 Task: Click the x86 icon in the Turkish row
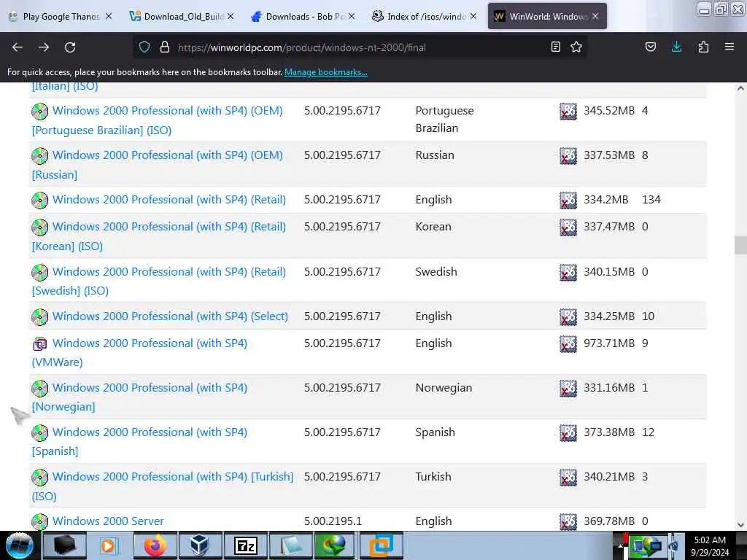point(568,477)
